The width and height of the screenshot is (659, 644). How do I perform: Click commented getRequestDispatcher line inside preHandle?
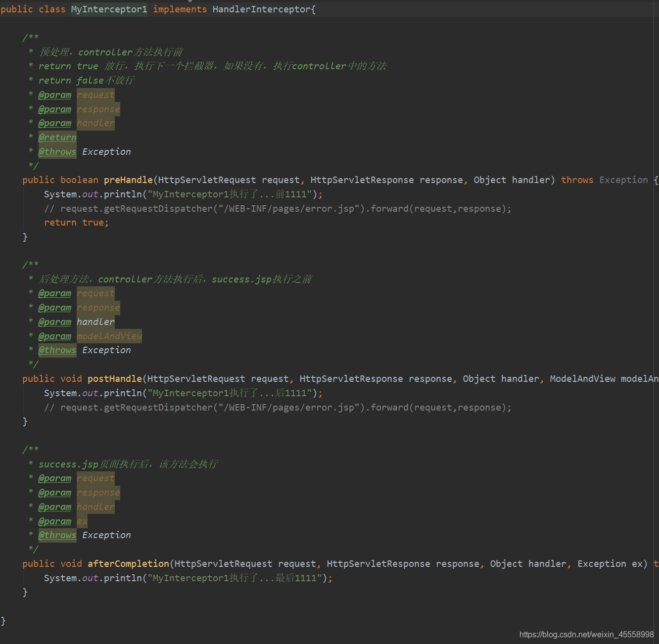tap(278, 209)
